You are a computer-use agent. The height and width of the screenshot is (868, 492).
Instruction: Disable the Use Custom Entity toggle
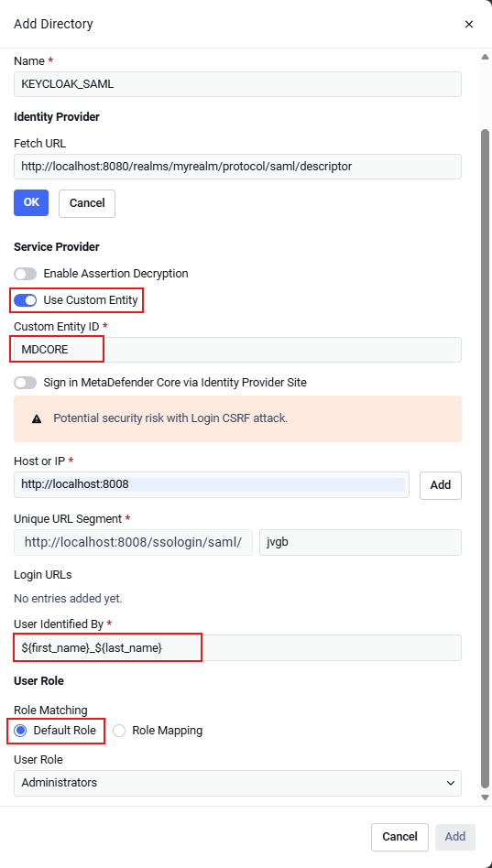click(x=26, y=300)
